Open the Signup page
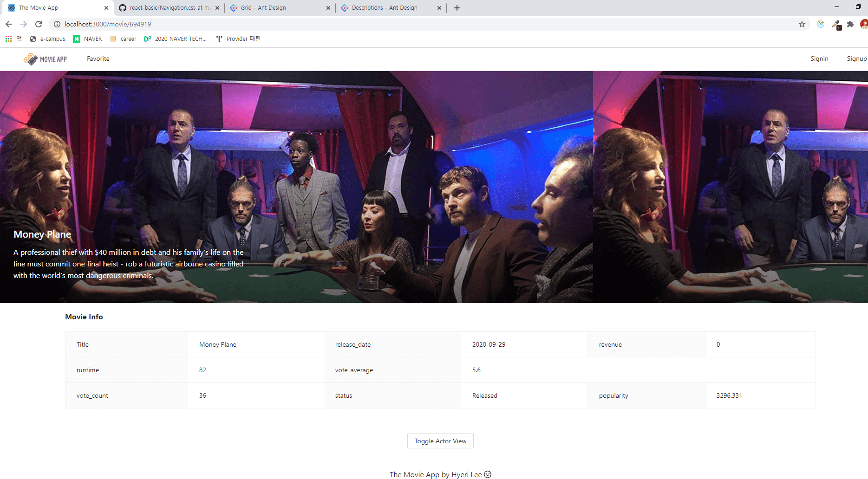This screenshot has width=868, height=479. 856,59
